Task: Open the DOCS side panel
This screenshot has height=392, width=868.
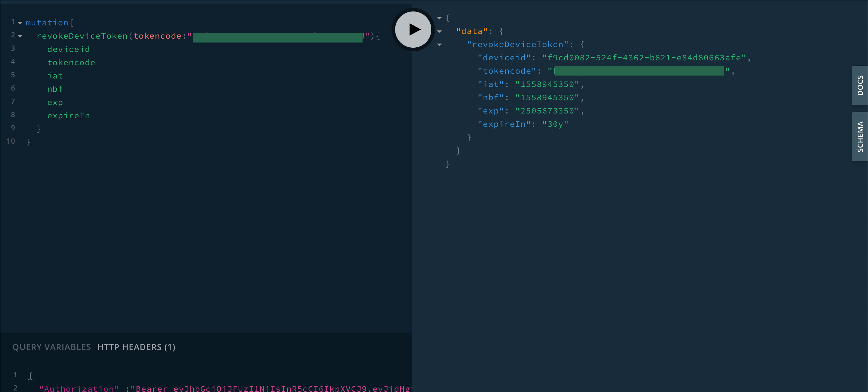Action: [x=860, y=85]
